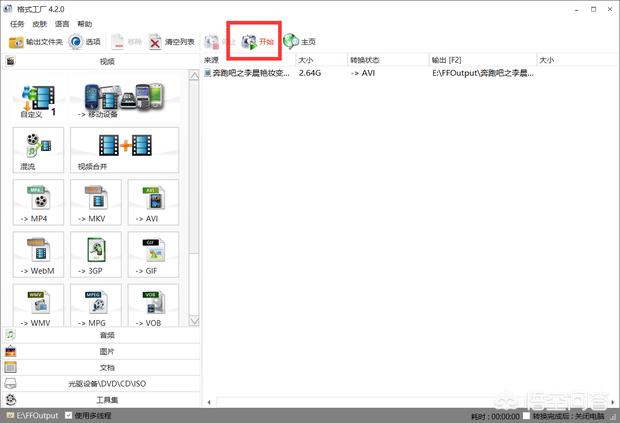Select the 奔跑吧 task row in list
The image size is (620, 423).
248,73
